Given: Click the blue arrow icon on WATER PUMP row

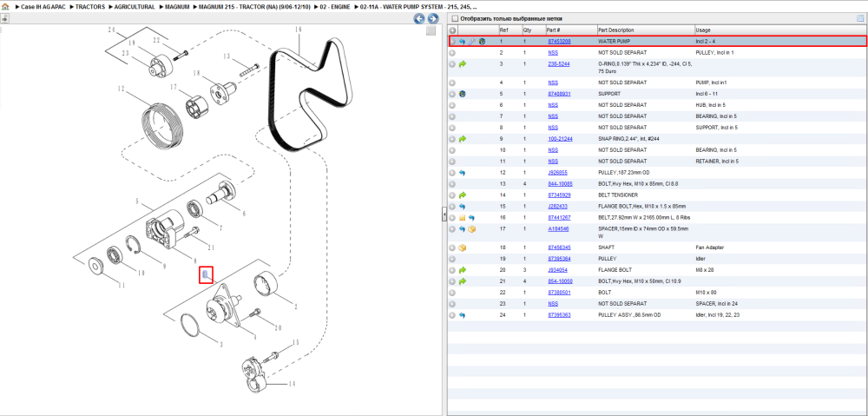Looking at the screenshot, I should (463, 42).
